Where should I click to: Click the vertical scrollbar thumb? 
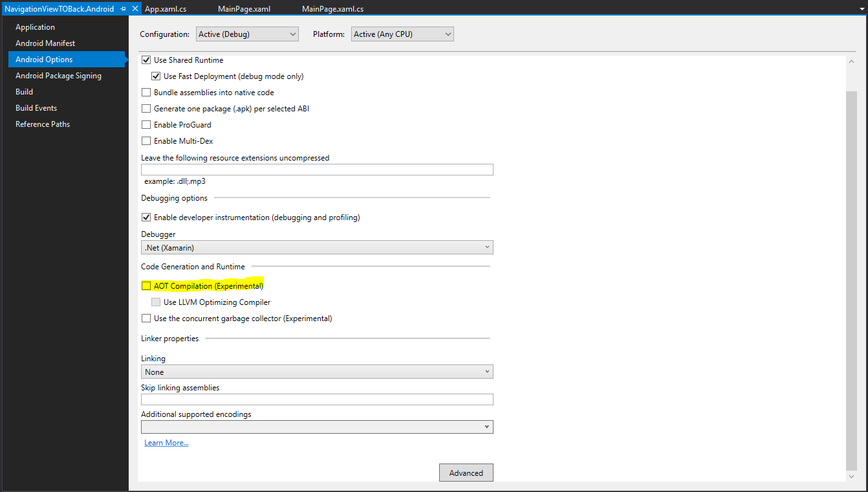(x=851, y=280)
